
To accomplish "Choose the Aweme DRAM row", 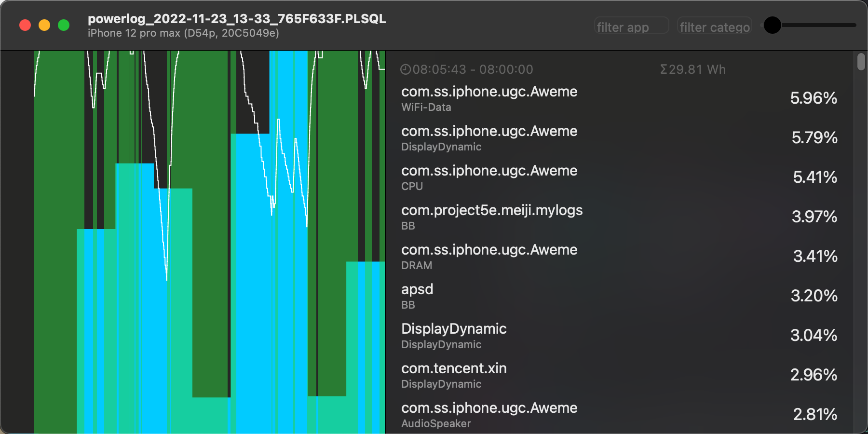I will [x=619, y=257].
